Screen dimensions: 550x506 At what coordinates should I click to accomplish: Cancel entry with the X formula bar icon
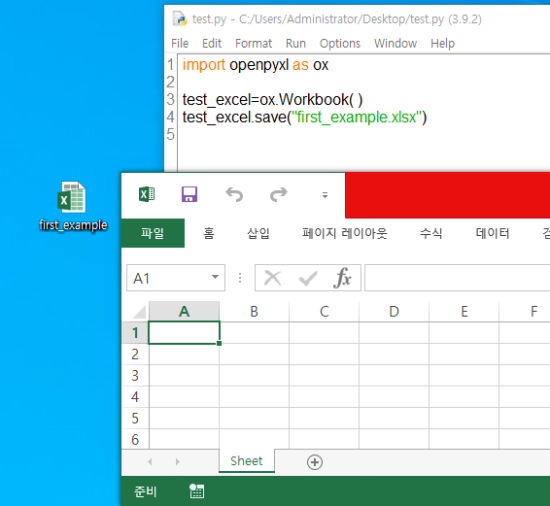273,278
